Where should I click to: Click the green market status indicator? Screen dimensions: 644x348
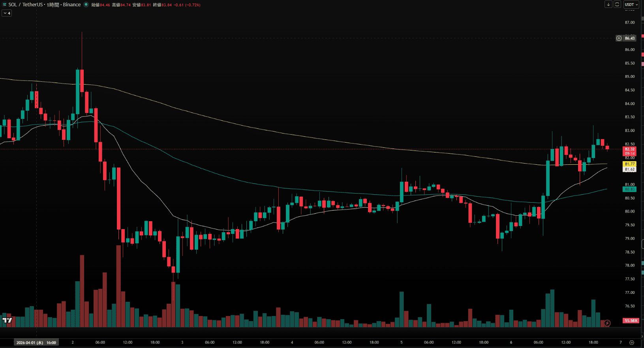point(86,5)
